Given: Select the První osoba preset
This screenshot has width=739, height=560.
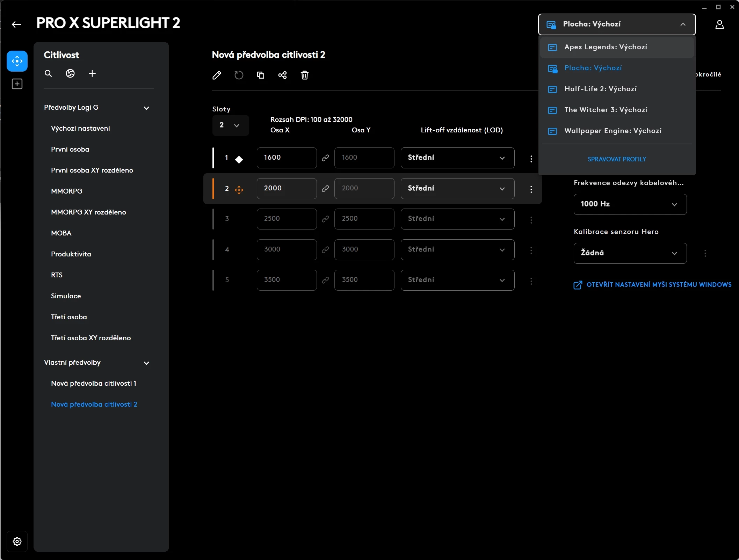Looking at the screenshot, I should coord(70,150).
